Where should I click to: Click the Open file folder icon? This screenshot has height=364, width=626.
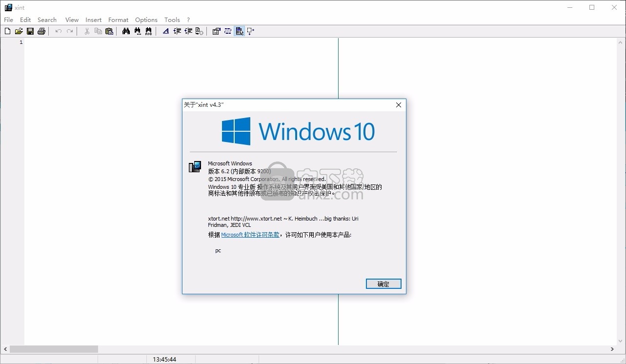point(19,31)
